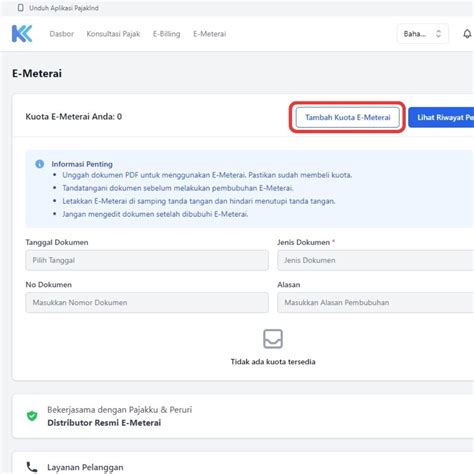Click the Unduh Aplikasi PajakInd link
Screen dimensions: 474x474
click(x=64, y=8)
